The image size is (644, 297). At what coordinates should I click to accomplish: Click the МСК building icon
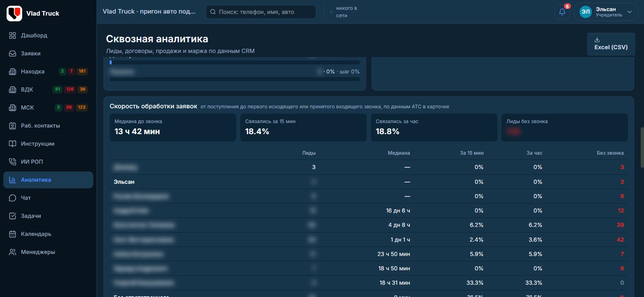coord(13,108)
